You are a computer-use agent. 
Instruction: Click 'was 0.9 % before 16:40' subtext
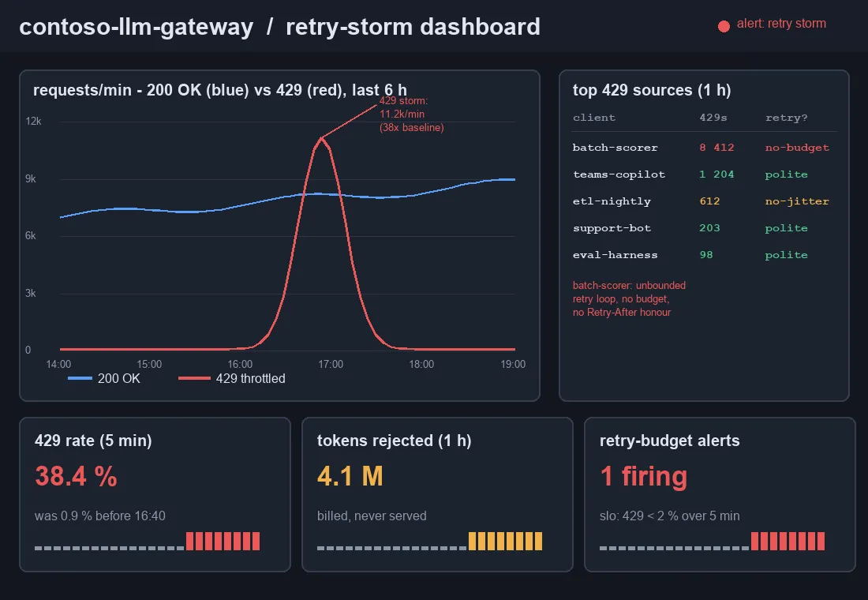pyautogui.click(x=99, y=516)
